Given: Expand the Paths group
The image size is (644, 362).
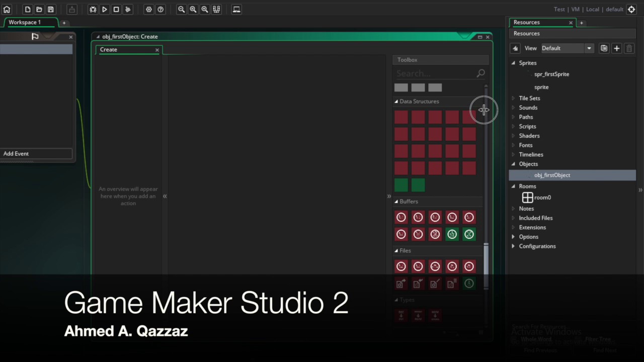Looking at the screenshot, I should [x=513, y=117].
